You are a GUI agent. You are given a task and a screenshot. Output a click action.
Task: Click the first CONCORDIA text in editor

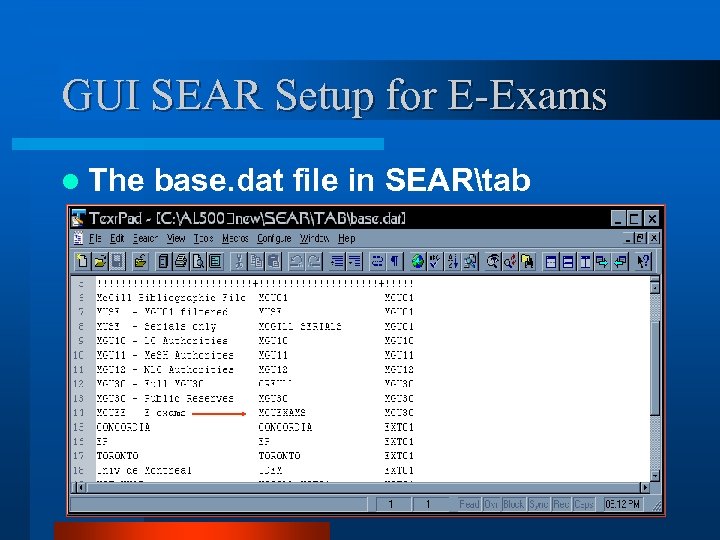point(123,427)
